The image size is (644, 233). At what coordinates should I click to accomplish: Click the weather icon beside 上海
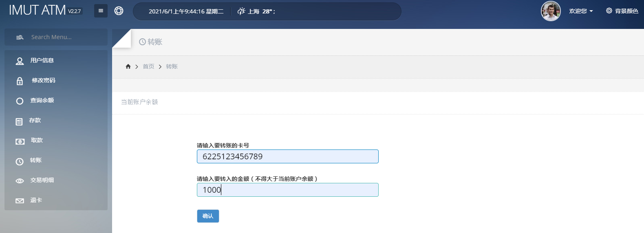241,11
